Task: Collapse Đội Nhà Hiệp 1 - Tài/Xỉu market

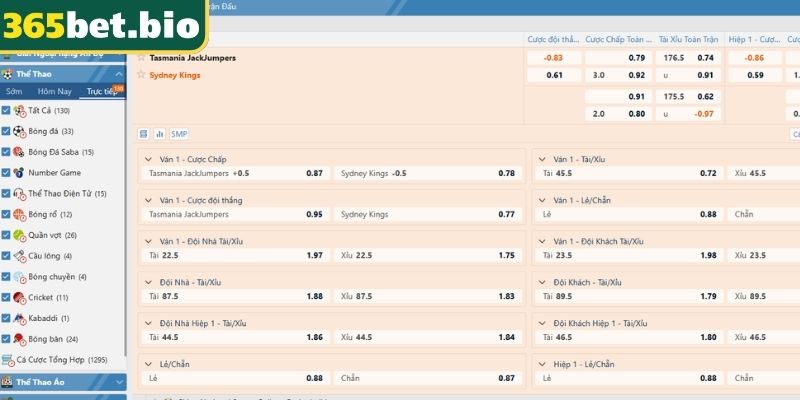Action: (x=148, y=323)
